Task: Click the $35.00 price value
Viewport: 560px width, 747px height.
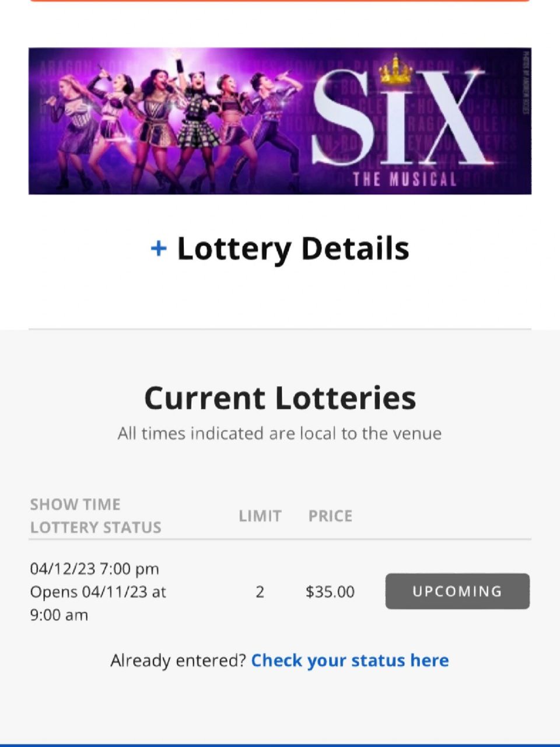Action: click(330, 592)
